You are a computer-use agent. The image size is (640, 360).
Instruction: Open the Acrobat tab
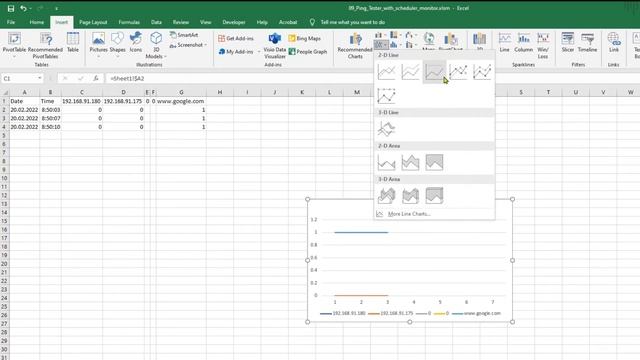click(288, 22)
